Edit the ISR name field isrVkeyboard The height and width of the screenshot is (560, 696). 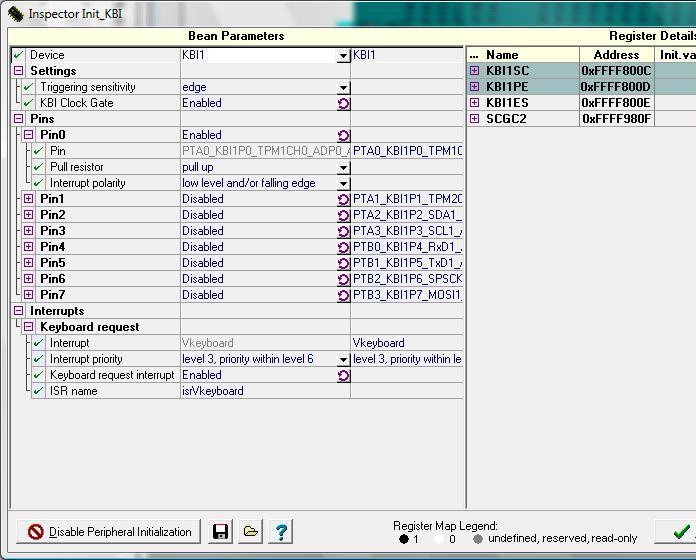point(265,391)
